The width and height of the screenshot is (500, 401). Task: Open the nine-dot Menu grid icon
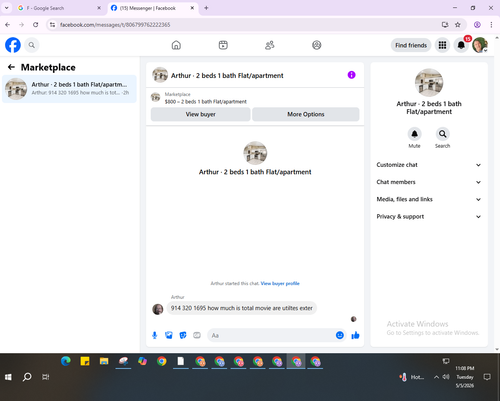tap(442, 45)
